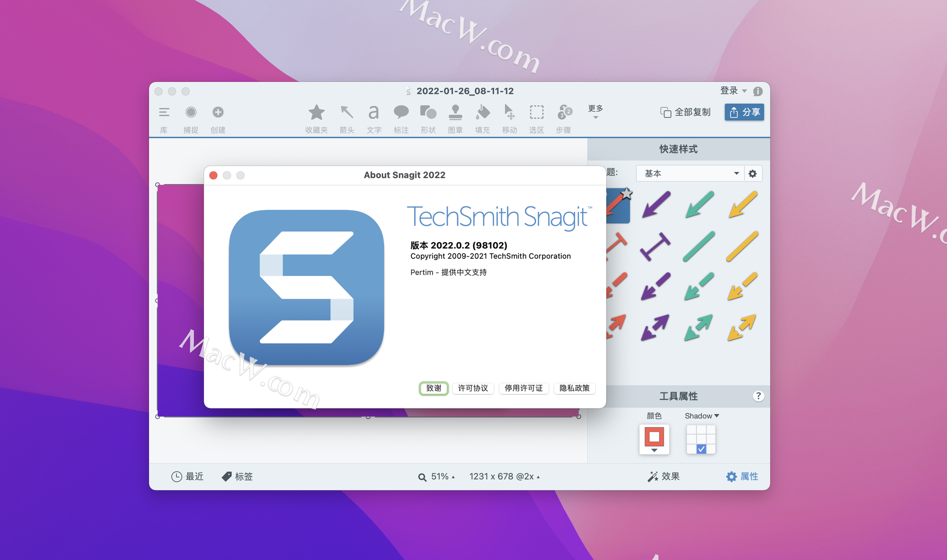
Task: Choose the purple double-headed arrow style
Action: 656,328
